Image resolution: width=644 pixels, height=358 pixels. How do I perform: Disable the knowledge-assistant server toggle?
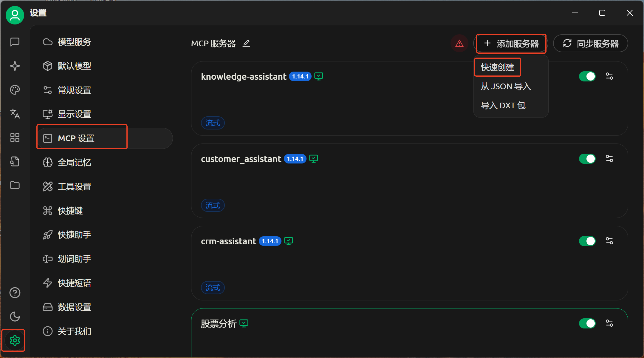(x=587, y=76)
